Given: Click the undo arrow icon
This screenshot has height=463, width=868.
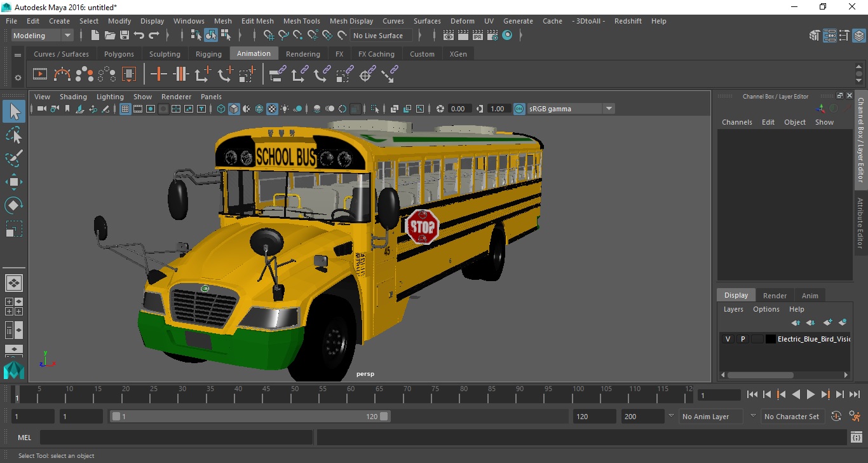Looking at the screenshot, I should [x=139, y=35].
